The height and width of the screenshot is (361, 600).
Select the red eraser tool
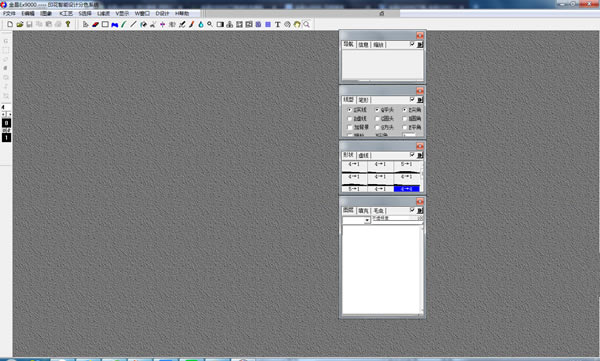[x=95, y=24]
